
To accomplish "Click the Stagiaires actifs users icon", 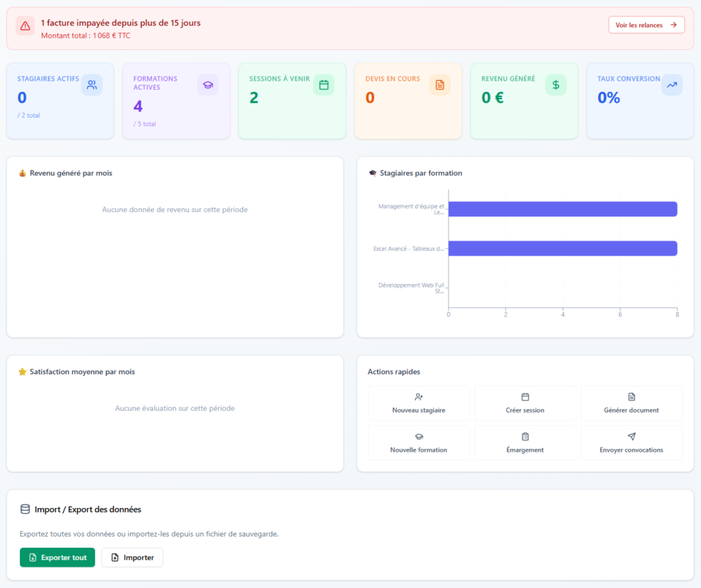I will pyautogui.click(x=92, y=85).
